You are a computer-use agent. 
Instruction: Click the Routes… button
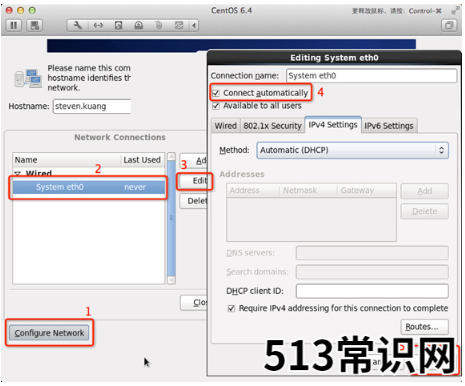coord(425,327)
